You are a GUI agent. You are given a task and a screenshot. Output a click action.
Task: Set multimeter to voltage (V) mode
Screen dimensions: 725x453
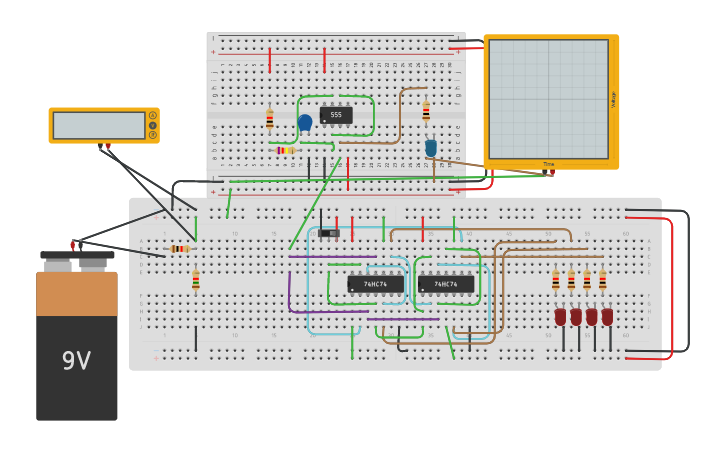pyautogui.click(x=153, y=125)
